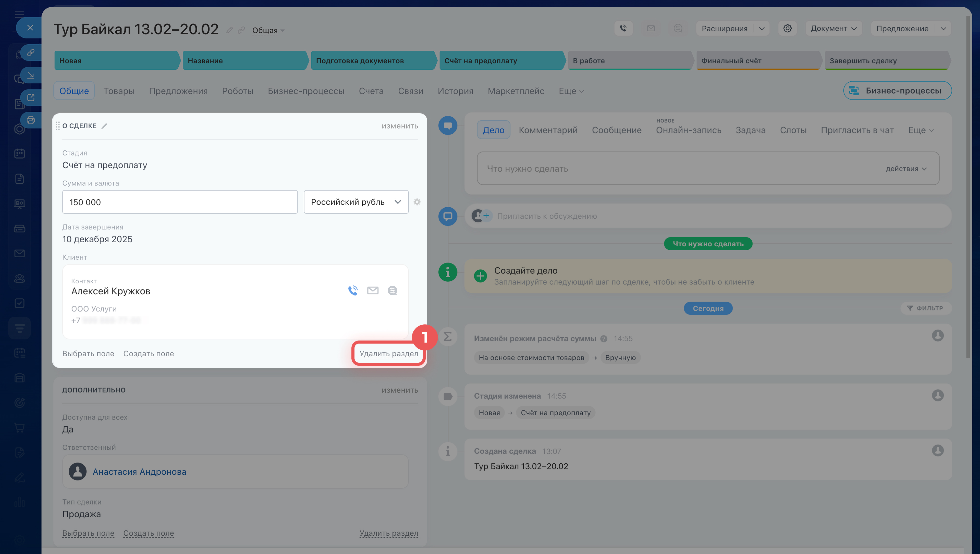This screenshot has height=554, width=980.
Task: Click the pencil icon next to the deal title
Action: click(229, 30)
